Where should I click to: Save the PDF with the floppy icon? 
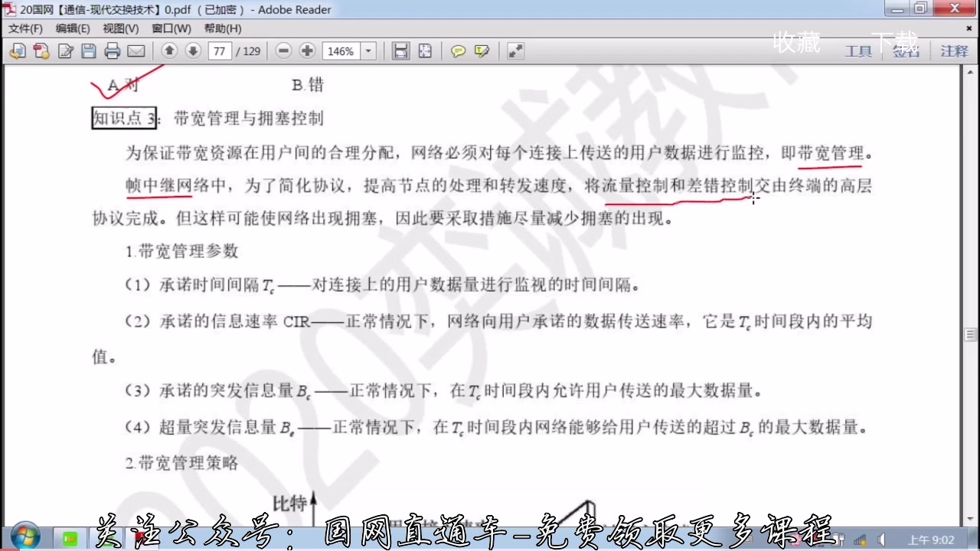[89, 51]
